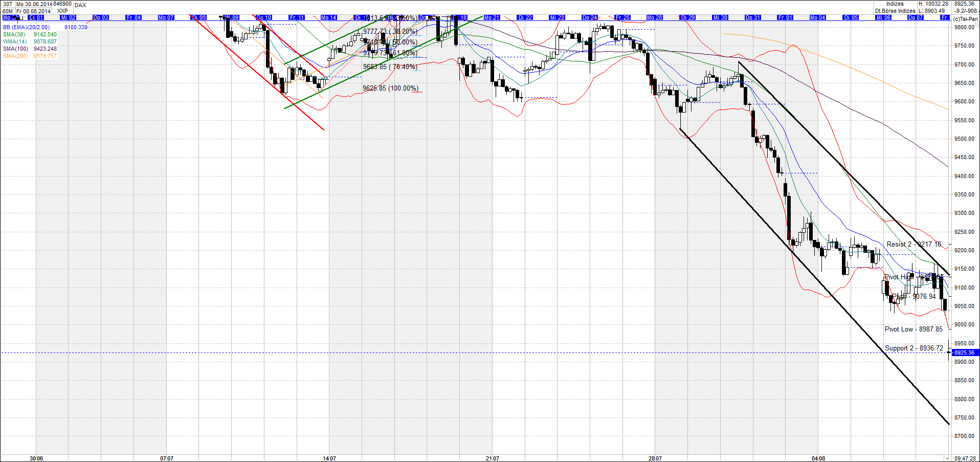Screen dimensions: 980x462
Task: Click the (c)Tai-Pan copyright label
Action: 965,19
